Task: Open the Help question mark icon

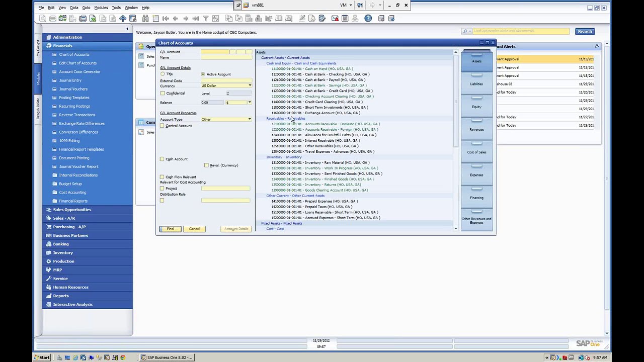Action: click(368, 19)
